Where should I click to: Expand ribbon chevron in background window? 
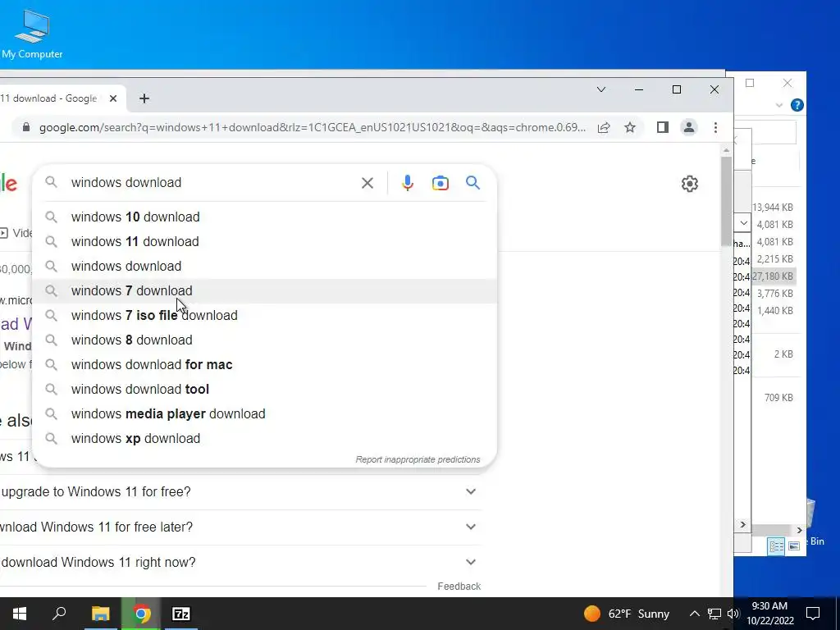point(779,106)
